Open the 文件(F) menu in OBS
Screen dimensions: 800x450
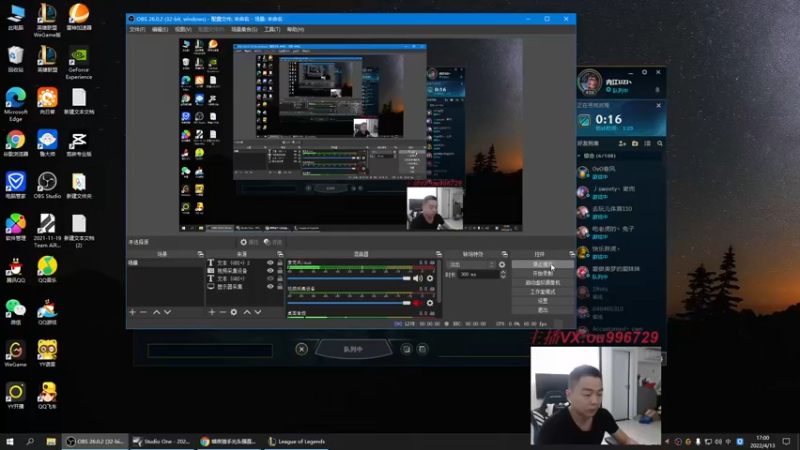point(137,30)
